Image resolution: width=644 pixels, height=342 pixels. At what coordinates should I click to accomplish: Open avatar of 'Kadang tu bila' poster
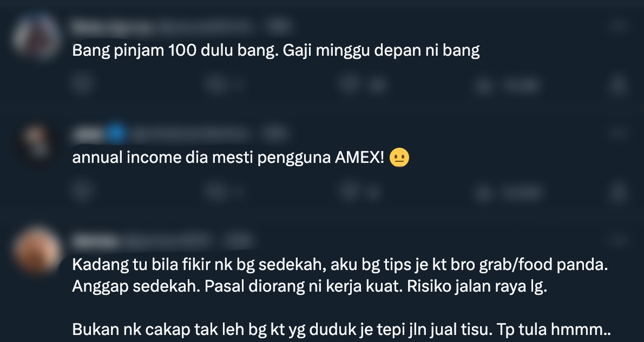tap(37, 251)
